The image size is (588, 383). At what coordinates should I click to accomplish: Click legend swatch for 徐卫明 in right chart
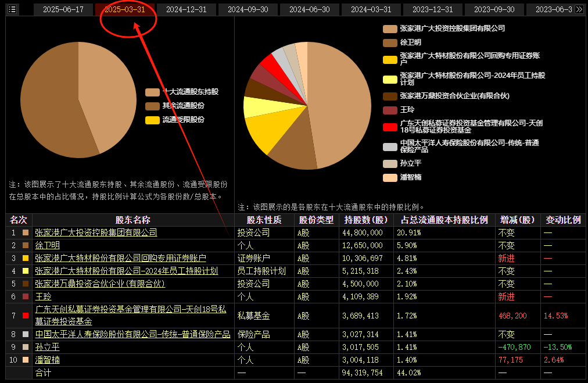point(390,43)
